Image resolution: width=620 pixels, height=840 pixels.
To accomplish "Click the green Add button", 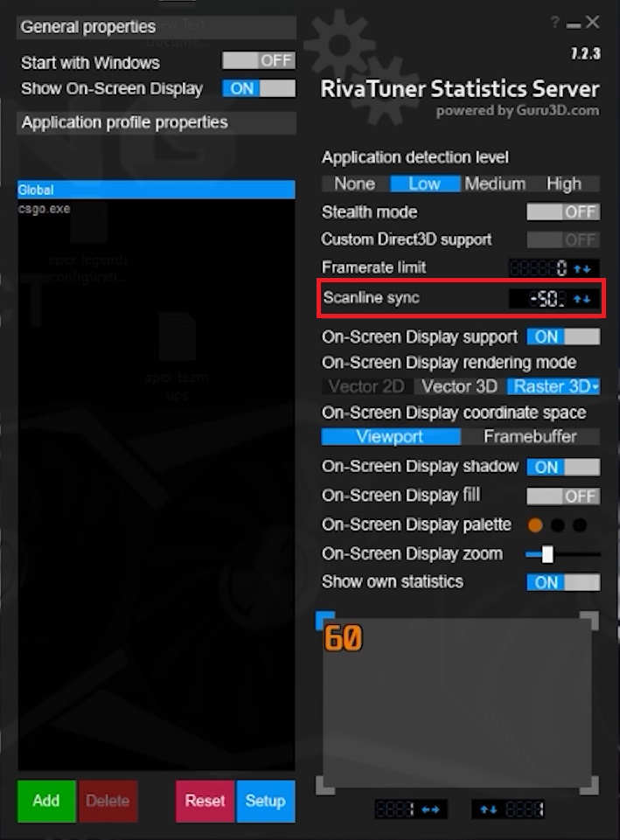I will (x=46, y=801).
